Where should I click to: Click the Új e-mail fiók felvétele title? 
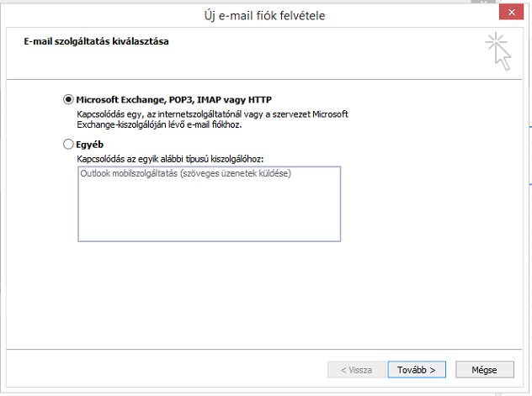pos(264,16)
